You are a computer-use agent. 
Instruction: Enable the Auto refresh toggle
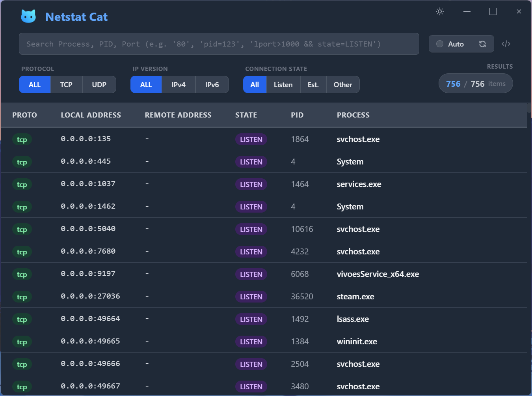[450, 44]
